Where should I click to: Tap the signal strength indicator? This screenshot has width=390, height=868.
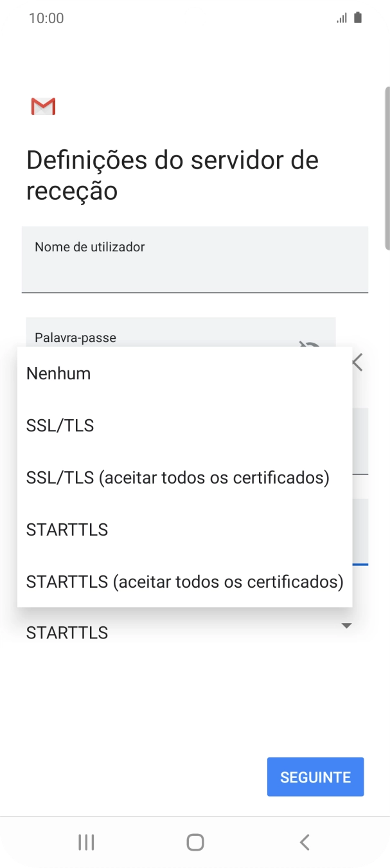341,17
